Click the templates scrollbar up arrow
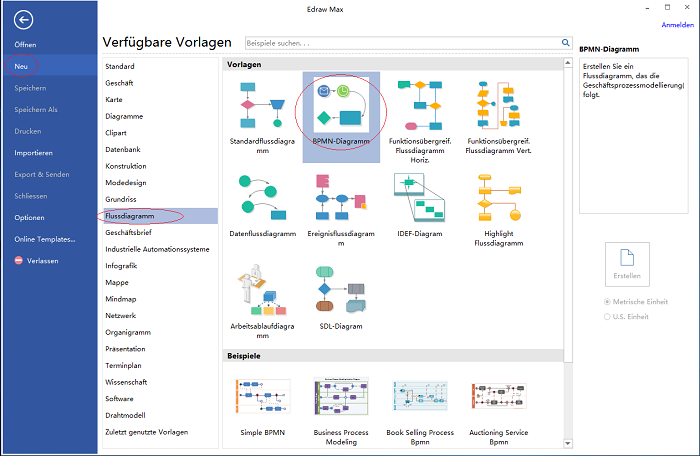The width and height of the screenshot is (700, 456). [x=568, y=63]
